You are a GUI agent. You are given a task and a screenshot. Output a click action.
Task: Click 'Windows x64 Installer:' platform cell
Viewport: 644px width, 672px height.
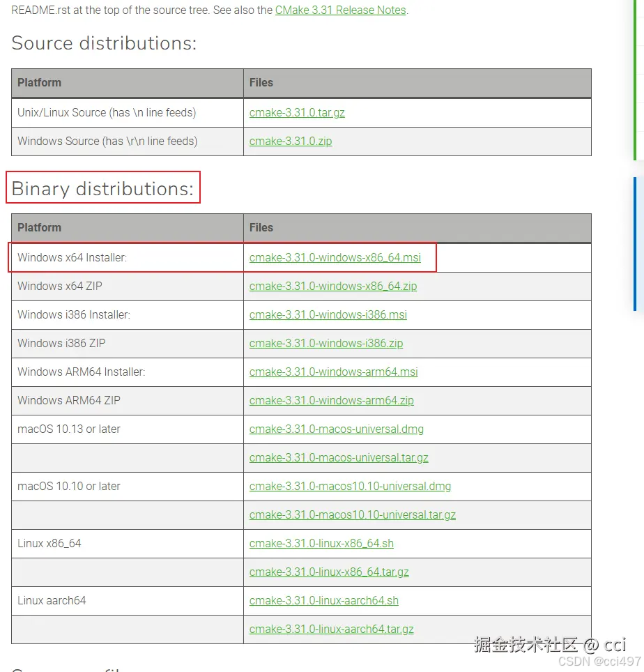click(128, 257)
